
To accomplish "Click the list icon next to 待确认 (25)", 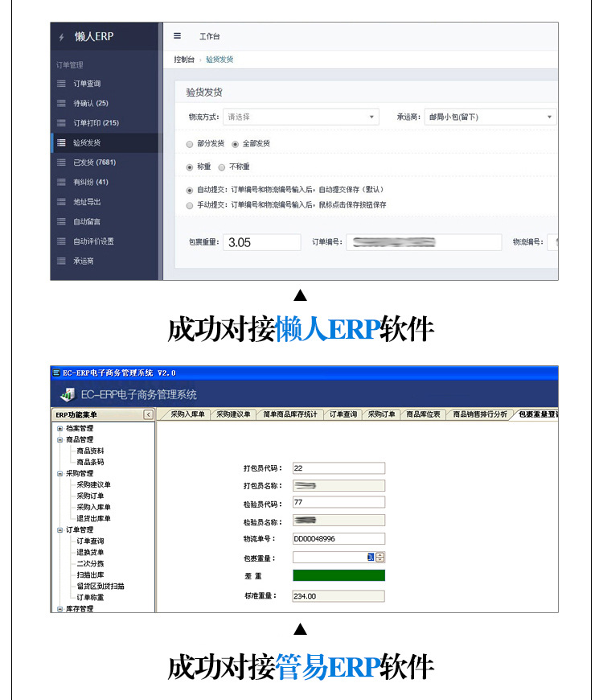I will 61,103.
